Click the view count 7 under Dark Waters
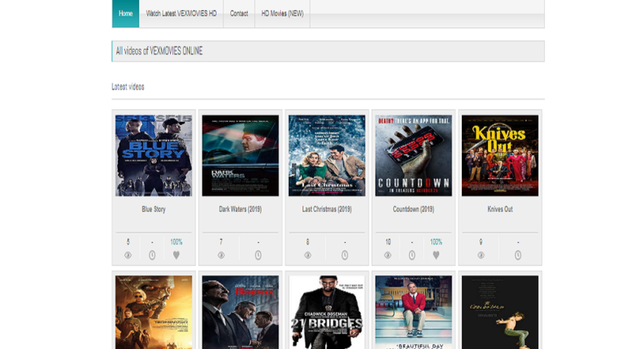 [x=221, y=242]
